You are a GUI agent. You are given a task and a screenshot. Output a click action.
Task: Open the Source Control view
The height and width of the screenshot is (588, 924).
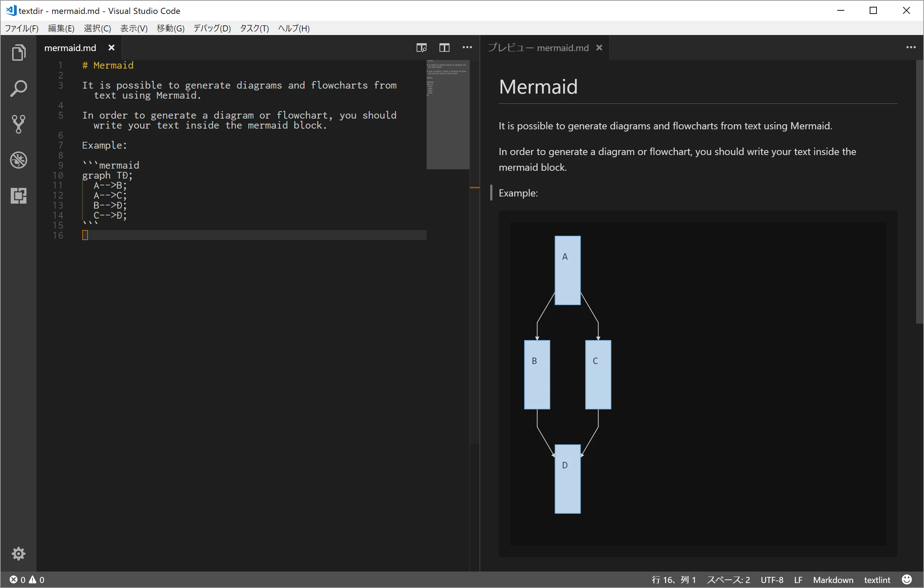[x=19, y=124]
